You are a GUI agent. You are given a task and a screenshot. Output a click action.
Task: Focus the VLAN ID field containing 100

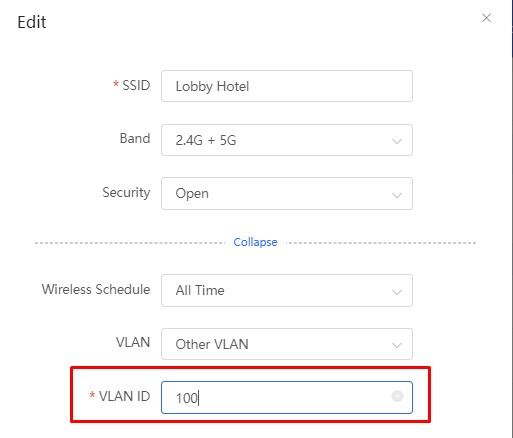click(x=287, y=397)
